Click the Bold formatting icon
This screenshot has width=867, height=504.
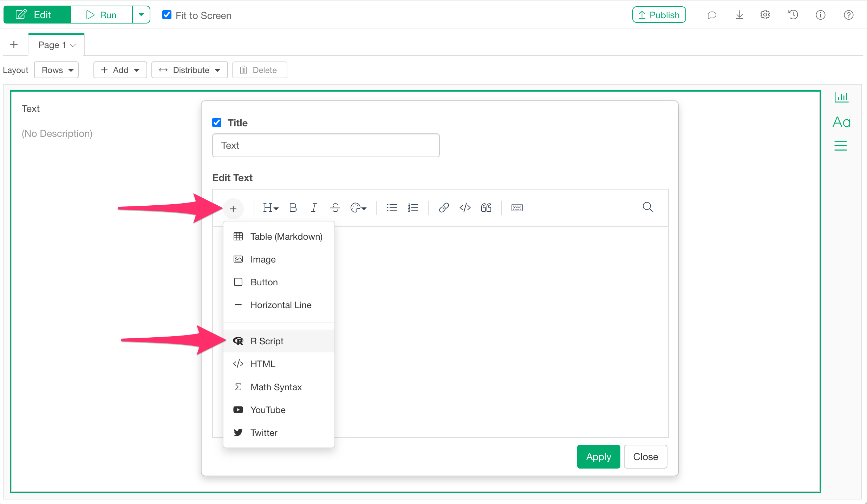pyautogui.click(x=293, y=208)
